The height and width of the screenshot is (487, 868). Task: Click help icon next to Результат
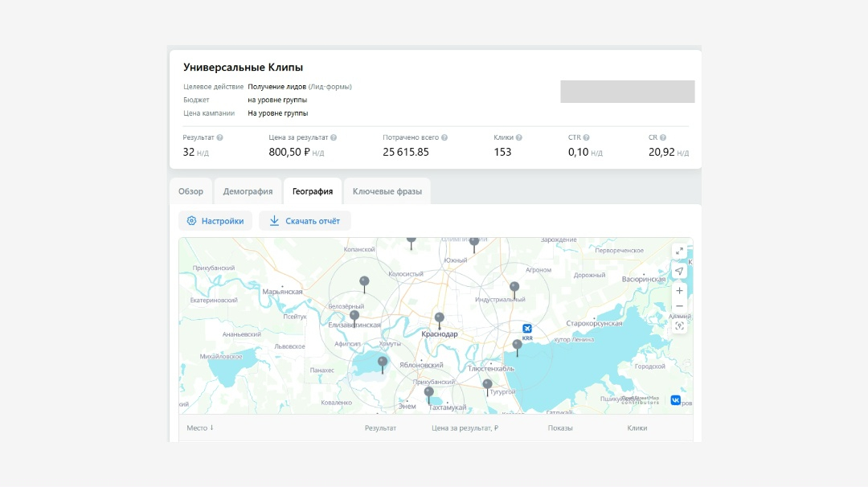(x=220, y=137)
